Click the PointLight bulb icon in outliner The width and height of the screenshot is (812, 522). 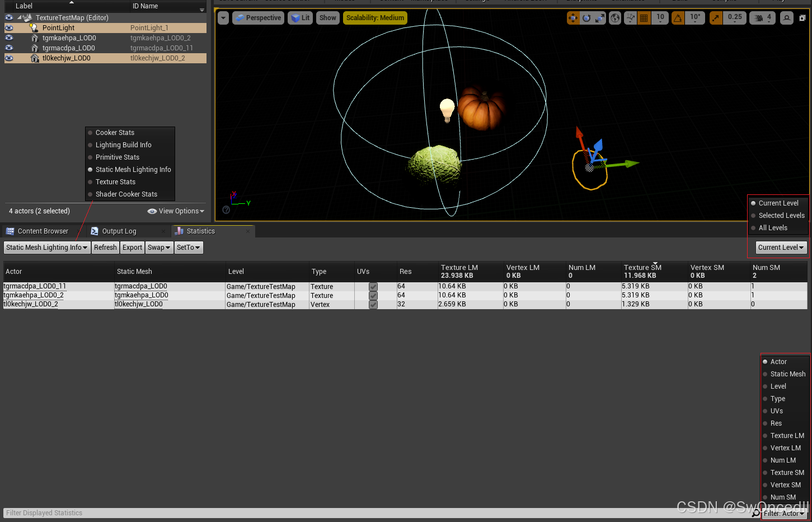[34, 27]
